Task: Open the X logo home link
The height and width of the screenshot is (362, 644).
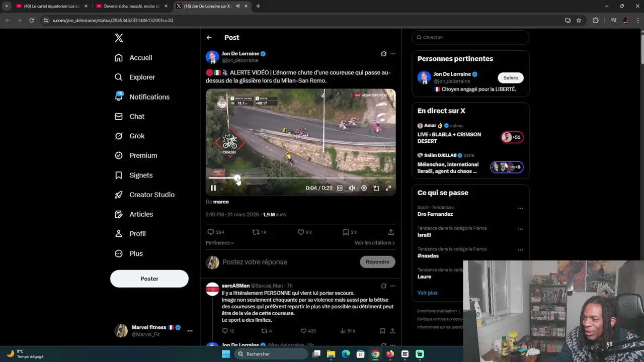Action: (x=119, y=38)
